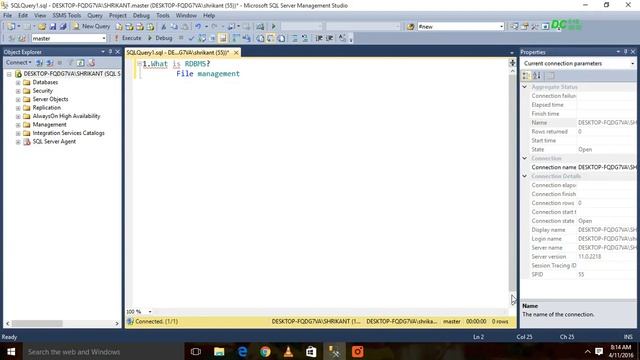Expand the Management folder node
The image size is (640, 360).
pyautogui.click(x=18, y=125)
